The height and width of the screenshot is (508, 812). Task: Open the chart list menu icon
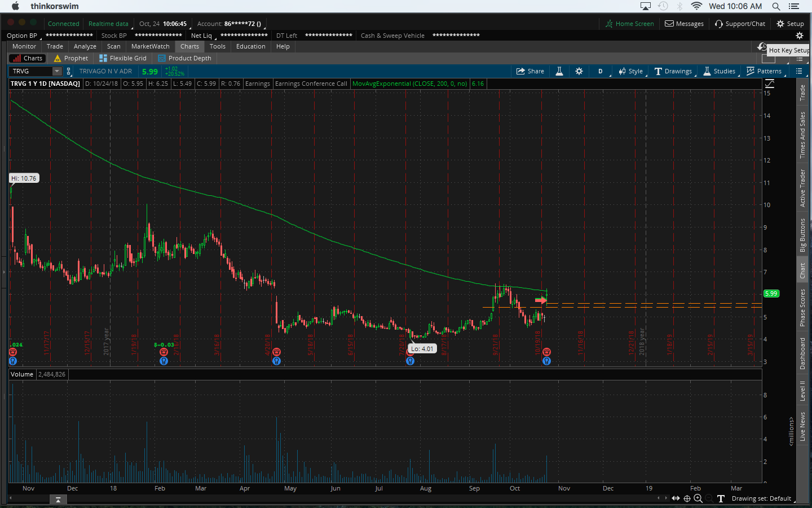(799, 71)
